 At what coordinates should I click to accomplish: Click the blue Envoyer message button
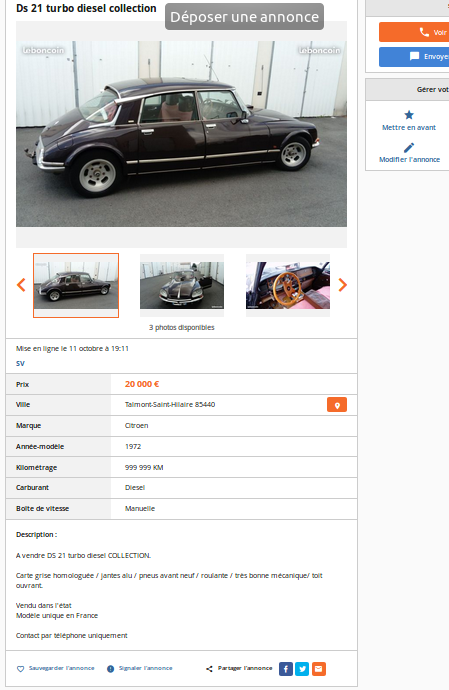coord(414,57)
